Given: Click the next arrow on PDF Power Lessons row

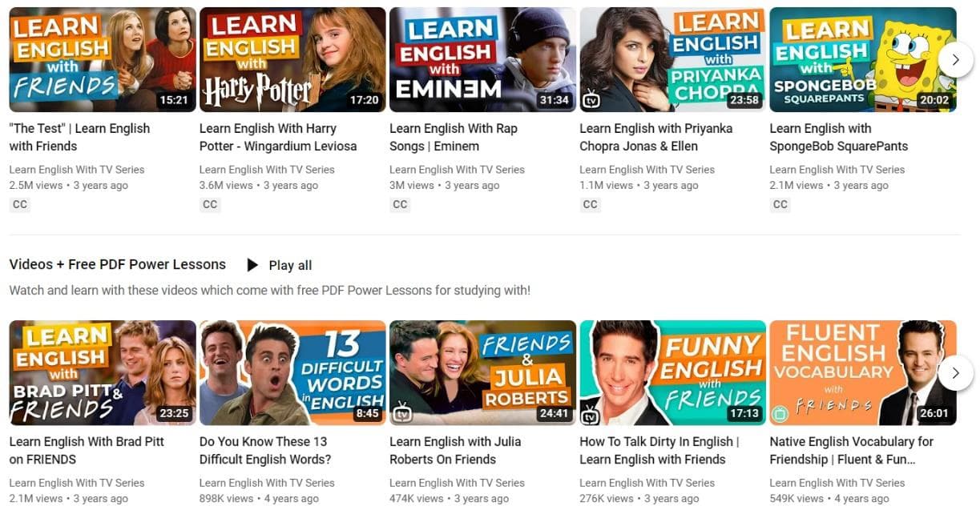Looking at the screenshot, I should (955, 373).
